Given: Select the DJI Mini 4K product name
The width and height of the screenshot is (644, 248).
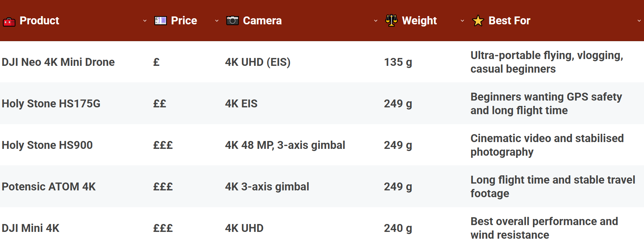Looking at the screenshot, I should (30, 228).
